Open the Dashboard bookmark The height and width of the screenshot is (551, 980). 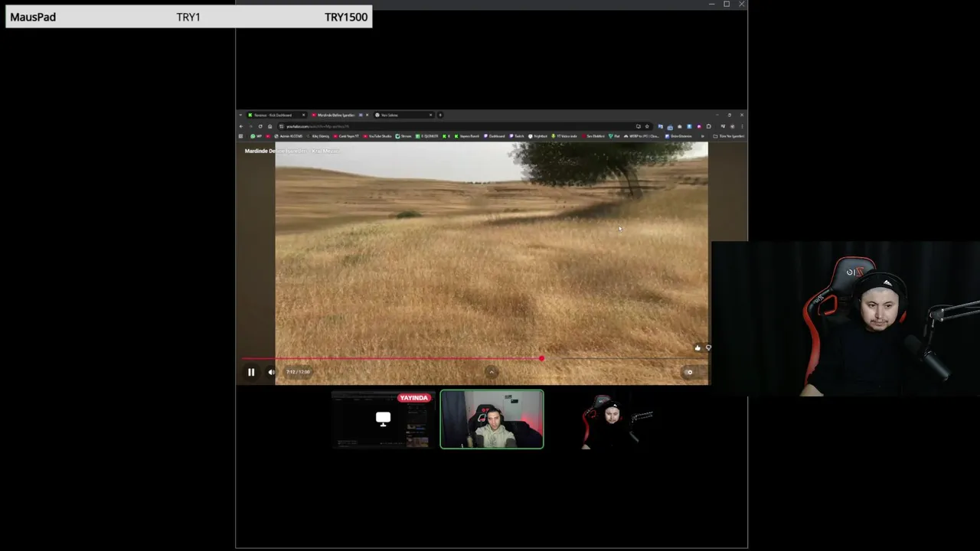(495, 136)
